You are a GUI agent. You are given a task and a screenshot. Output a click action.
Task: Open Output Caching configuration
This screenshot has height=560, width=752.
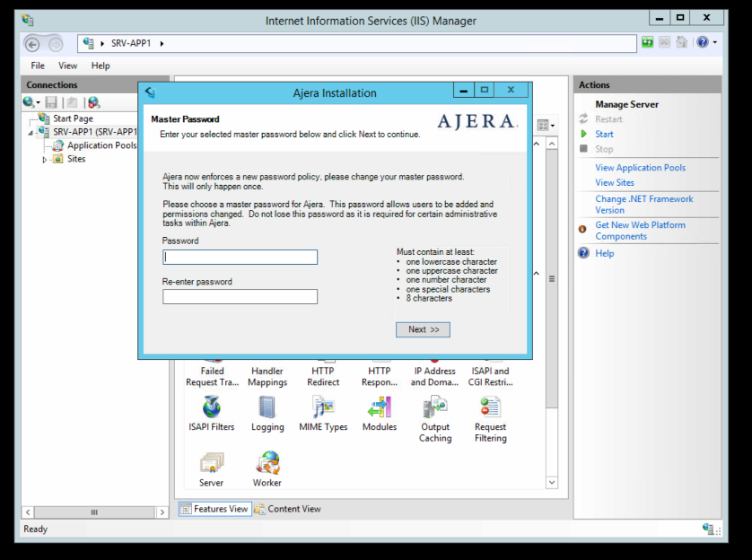[x=435, y=413]
